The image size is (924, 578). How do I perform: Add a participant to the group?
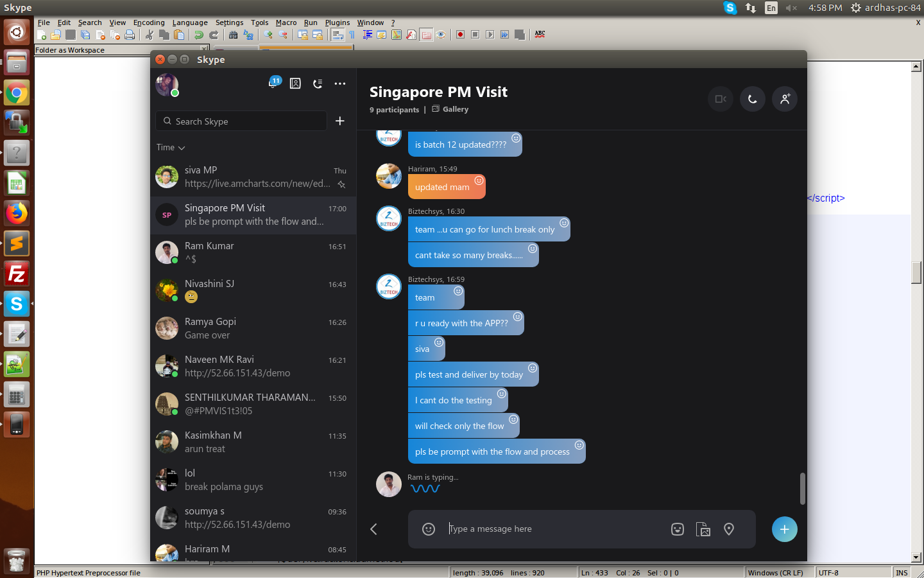[785, 99]
